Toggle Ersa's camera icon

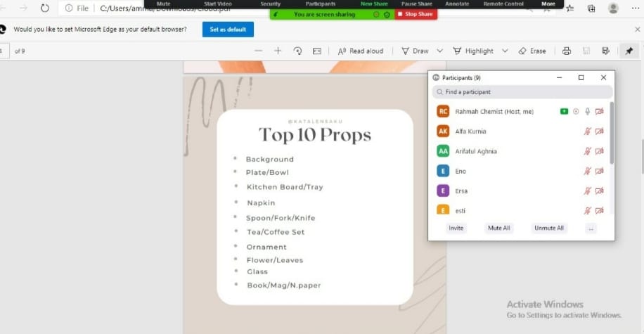coord(600,191)
